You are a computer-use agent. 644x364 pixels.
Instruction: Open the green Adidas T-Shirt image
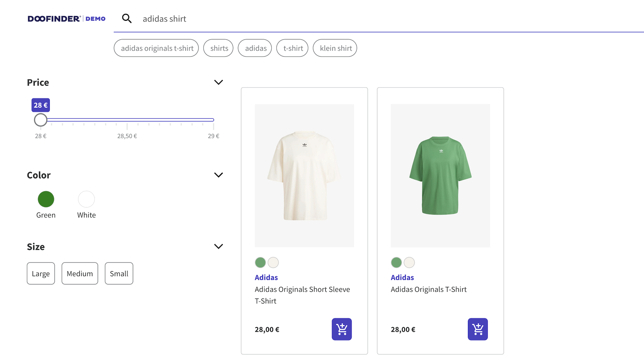click(440, 176)
